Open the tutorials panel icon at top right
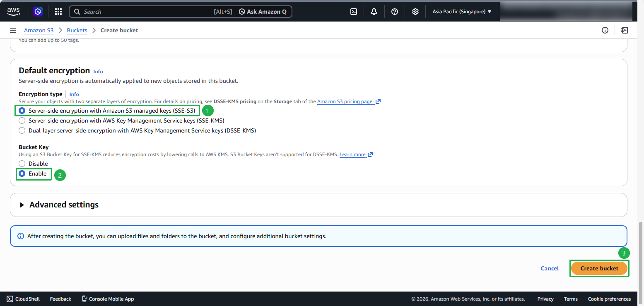 [x=625, y=30]
